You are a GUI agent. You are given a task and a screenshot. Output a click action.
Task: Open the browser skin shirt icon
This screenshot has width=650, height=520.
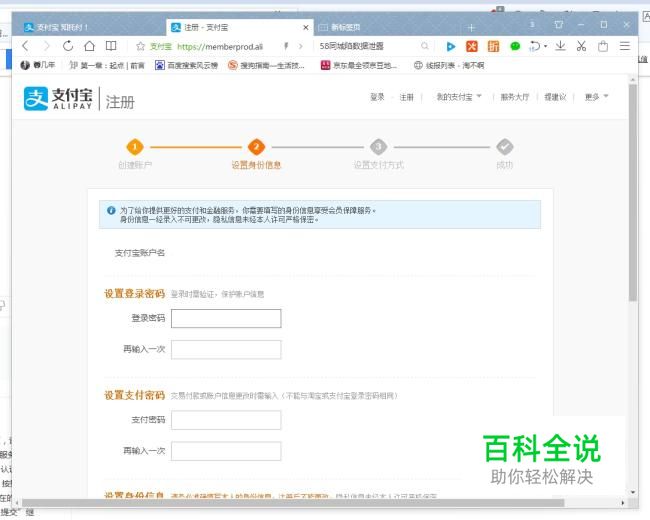click(x=558, y=24)
